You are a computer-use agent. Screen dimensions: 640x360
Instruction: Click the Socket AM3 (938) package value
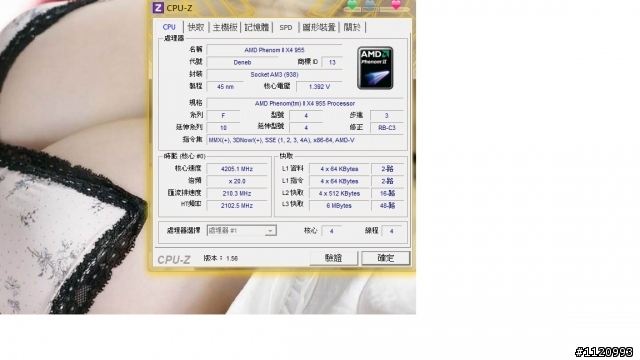(x=274, y=75)
